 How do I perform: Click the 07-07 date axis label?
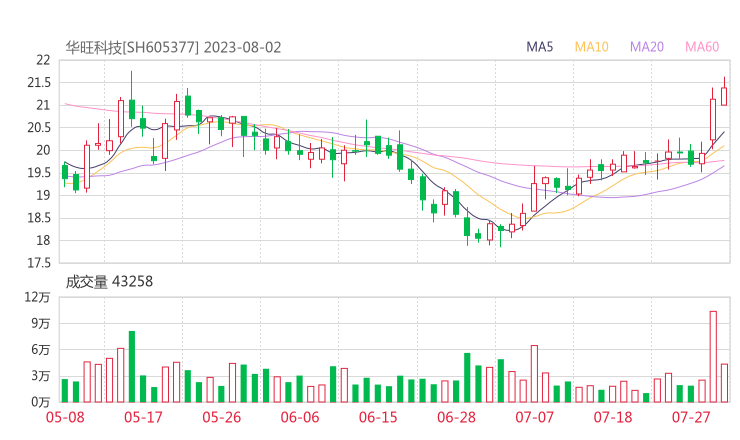click(x=535, y=417)
